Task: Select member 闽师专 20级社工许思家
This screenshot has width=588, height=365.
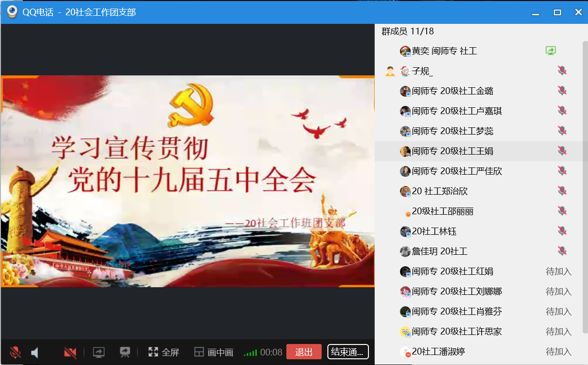Action: tap(457, 332)
